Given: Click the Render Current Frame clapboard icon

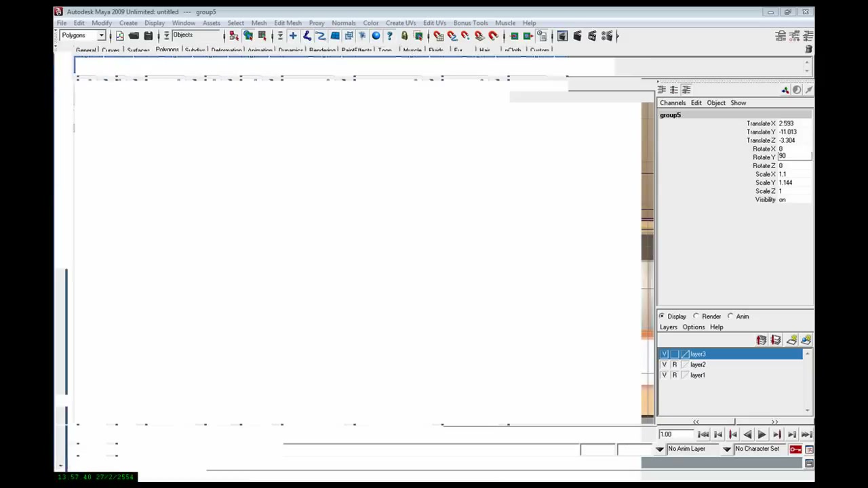Looking at the screenshot, I should tap(577, 35).
